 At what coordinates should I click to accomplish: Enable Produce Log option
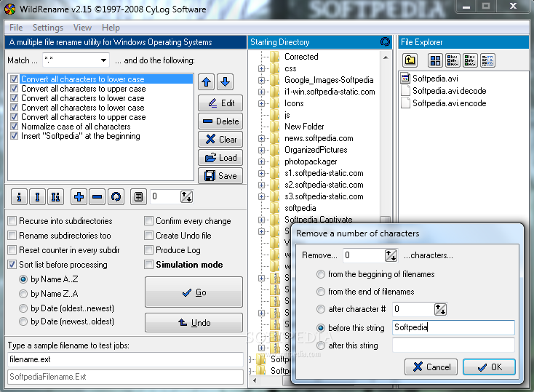148,250
